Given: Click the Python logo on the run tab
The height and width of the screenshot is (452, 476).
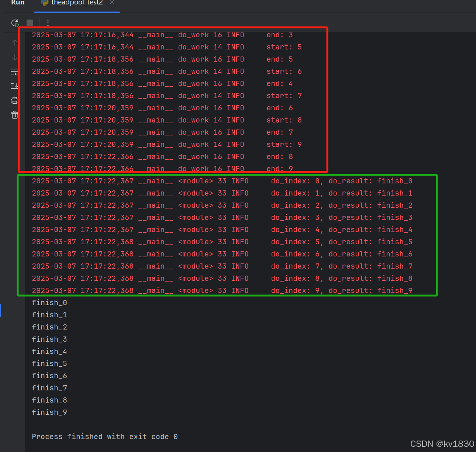Looking at the screenshot, I should click(x=45, y=3).
